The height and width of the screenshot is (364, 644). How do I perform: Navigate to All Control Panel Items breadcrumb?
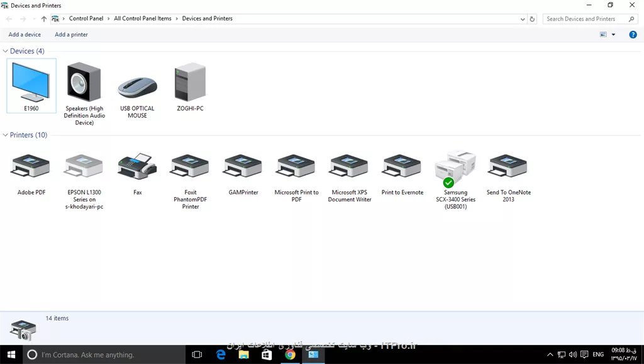(143, 18)
